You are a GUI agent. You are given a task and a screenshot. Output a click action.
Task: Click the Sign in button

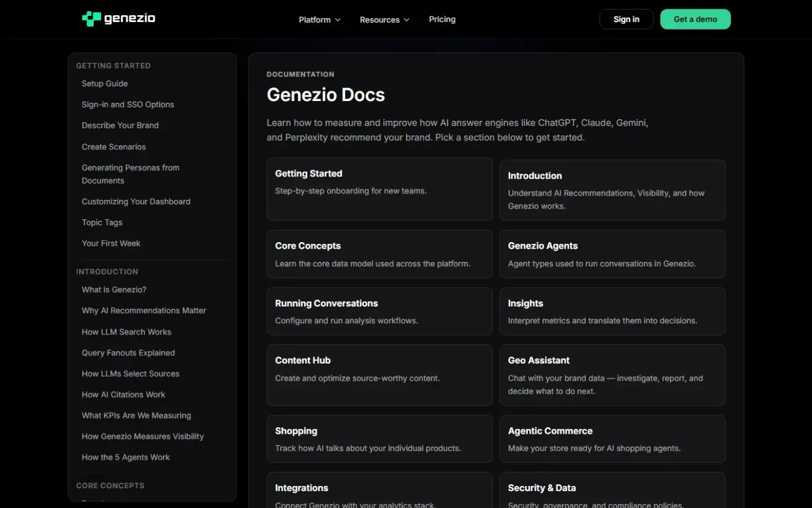pyautogui.click(x=626, y=19)
